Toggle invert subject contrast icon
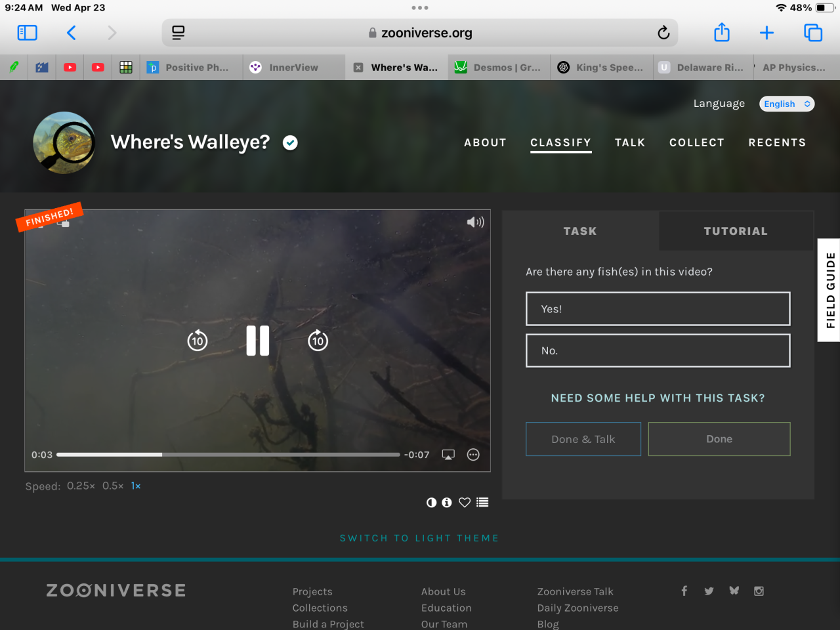840x630 pixels. (x=431, y=503)
